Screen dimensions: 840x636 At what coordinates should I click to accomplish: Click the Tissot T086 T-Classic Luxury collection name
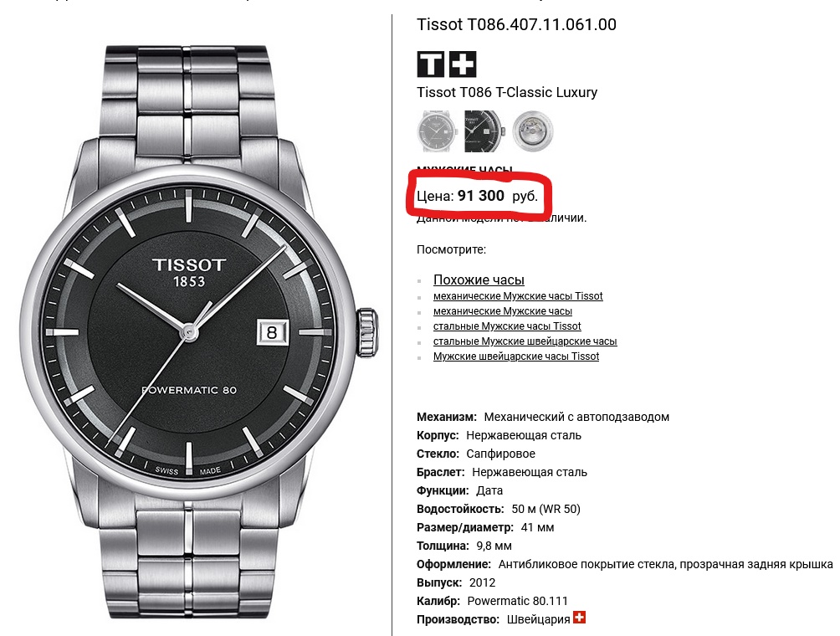point(507,92)
